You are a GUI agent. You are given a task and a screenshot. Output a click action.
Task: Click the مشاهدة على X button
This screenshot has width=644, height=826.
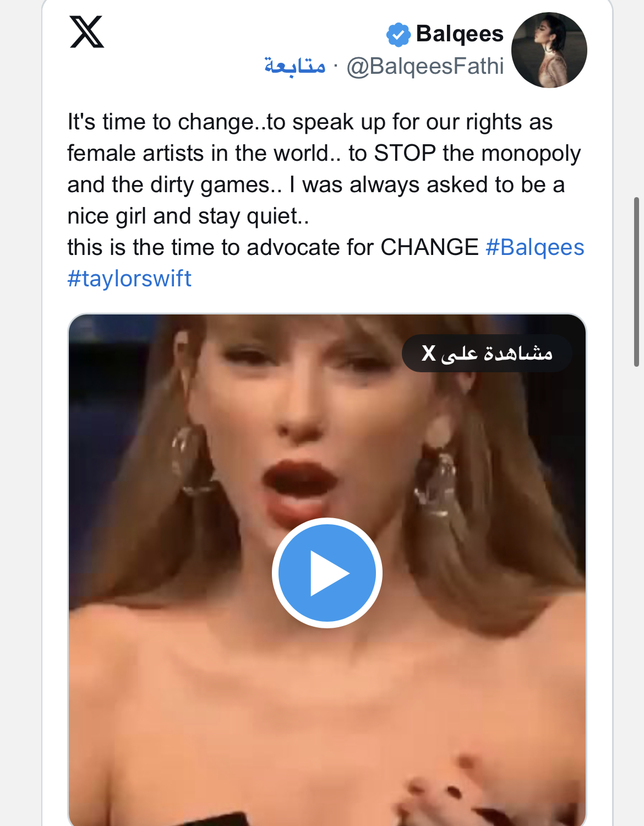tap(487, 353)
